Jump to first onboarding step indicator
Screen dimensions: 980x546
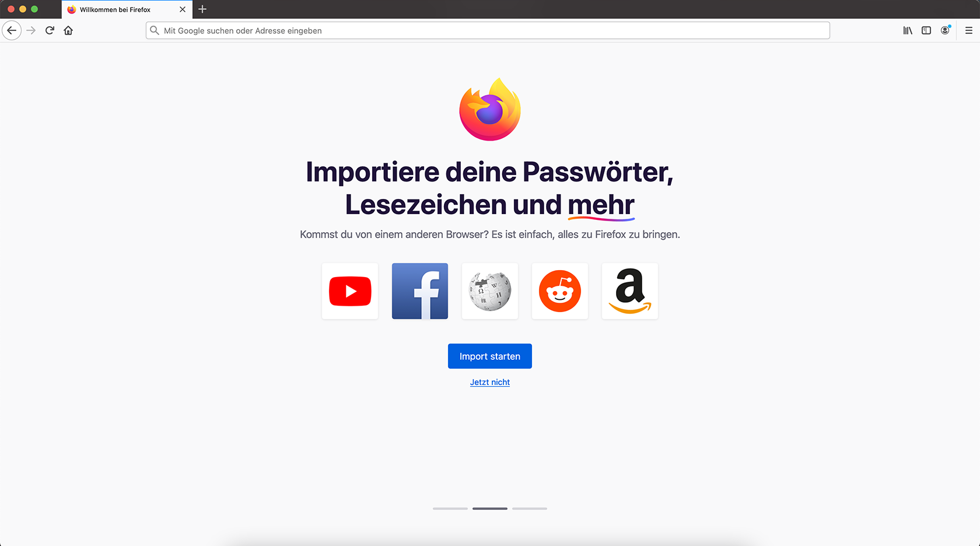click(450, 509)
